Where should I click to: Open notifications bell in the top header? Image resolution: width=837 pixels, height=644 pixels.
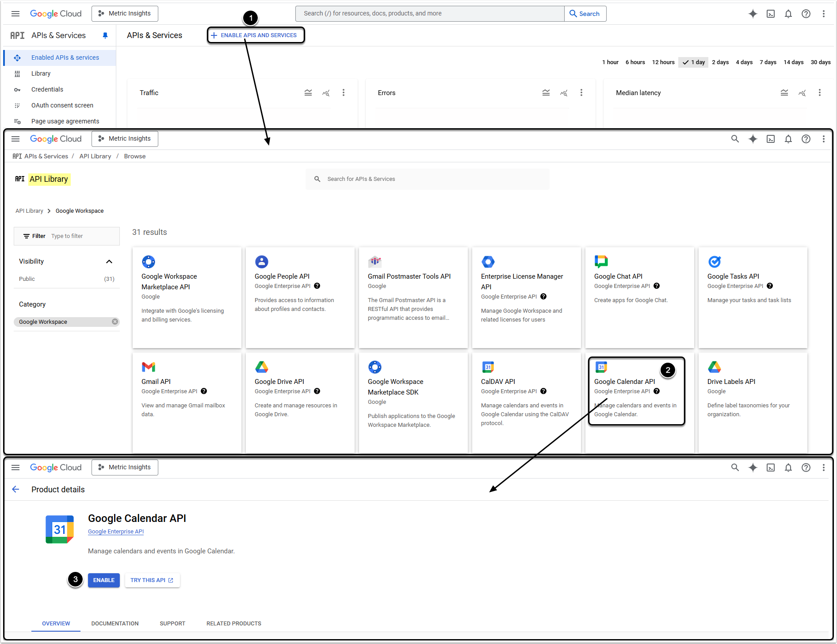pos(788,14)
